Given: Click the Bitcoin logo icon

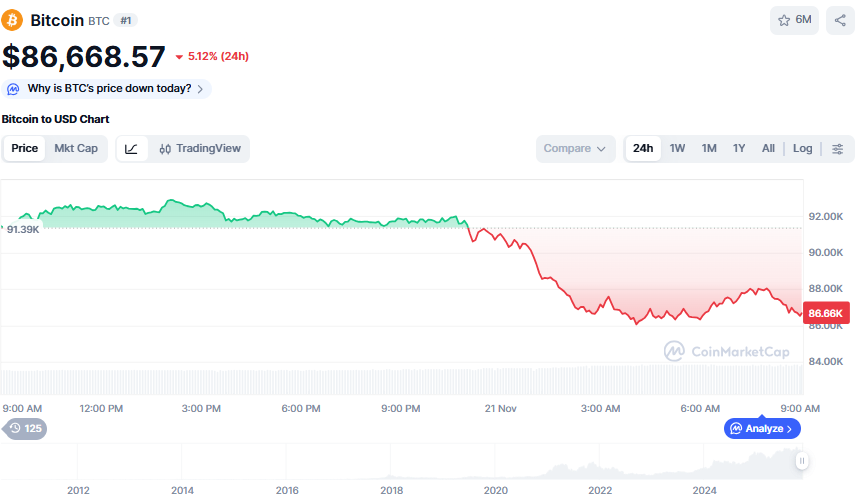Looking at the screenshot, I should (12, 20).
